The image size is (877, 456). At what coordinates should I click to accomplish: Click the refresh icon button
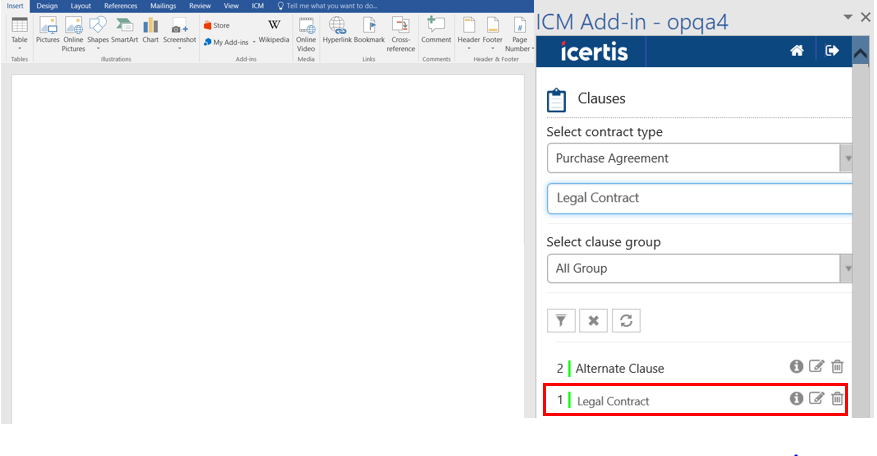click(626, 320)
